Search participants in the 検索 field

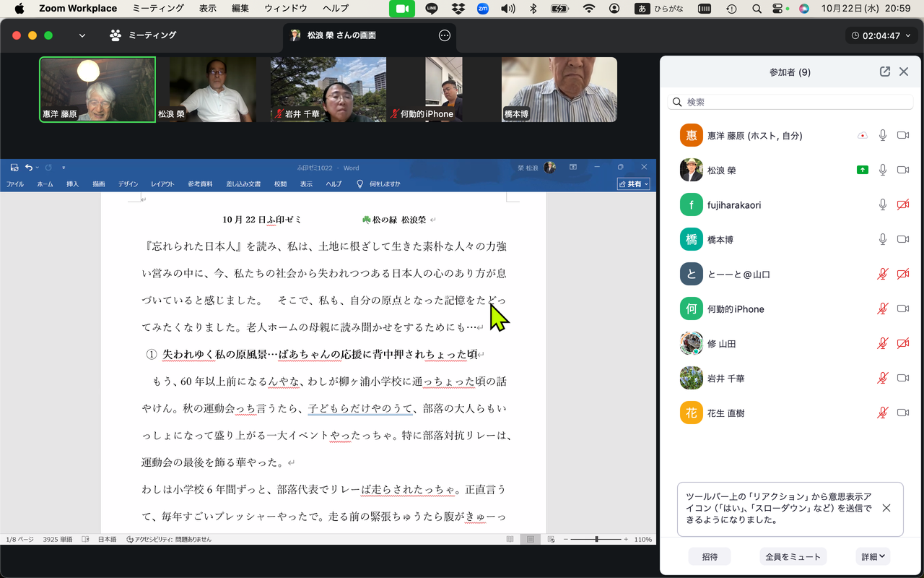click(791, 102)
